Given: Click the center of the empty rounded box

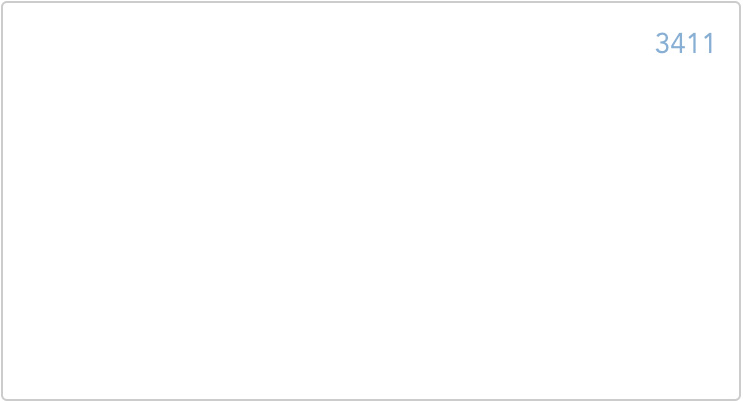Looking at the screenshot, I should tap(371, 201).
